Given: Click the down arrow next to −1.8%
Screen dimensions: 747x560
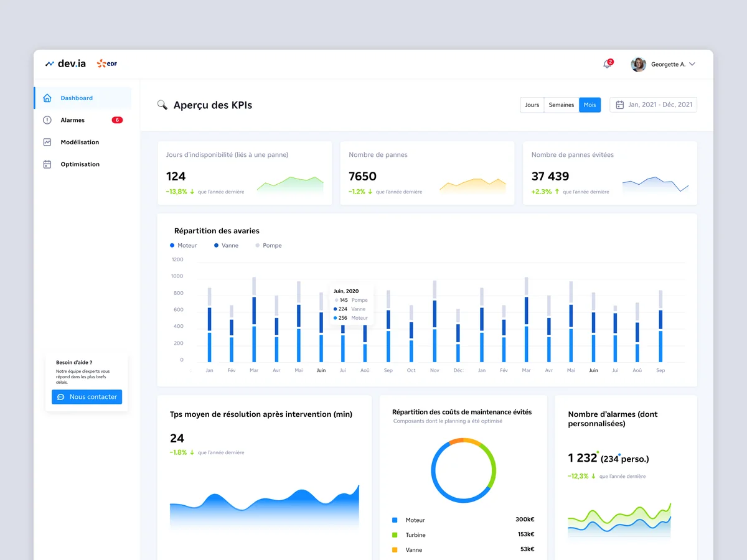Looking at the screenshot, I should pos(192,452).
